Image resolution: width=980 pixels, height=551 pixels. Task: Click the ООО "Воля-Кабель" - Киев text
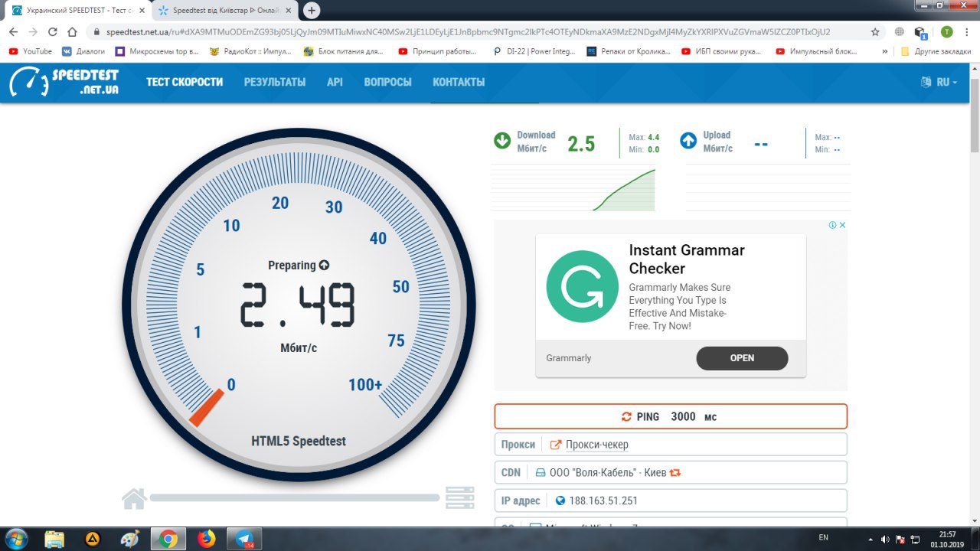click(x=608, y=473)
